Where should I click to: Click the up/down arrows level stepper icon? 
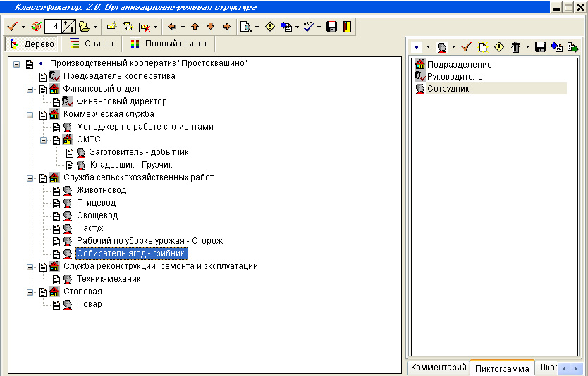(x=68, y=27)
